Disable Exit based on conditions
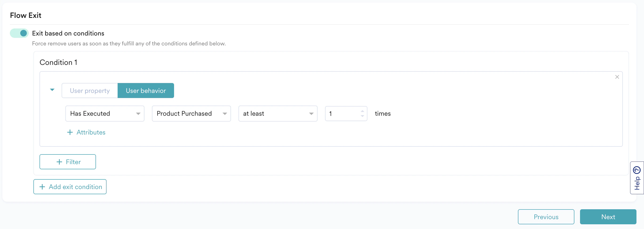644x229 pixels. coord(19,33)
